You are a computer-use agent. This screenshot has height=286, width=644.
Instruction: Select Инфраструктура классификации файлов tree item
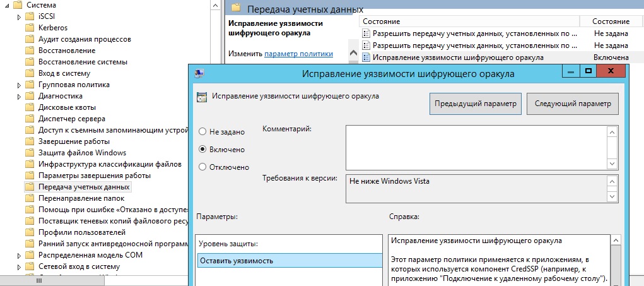110,164
